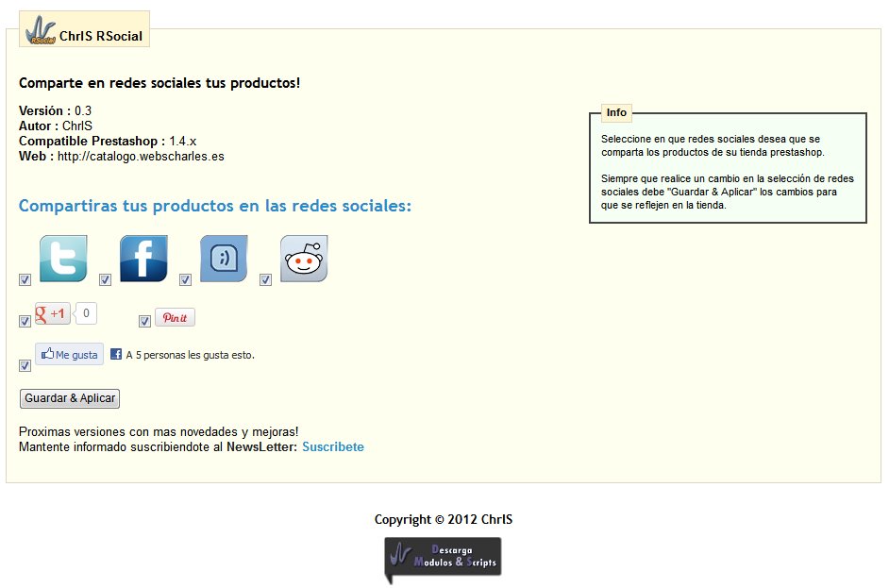Open the Descarga Modulos & Scripts banner
The width and height of the screenshot is (889, 588).
pos(443,559)
